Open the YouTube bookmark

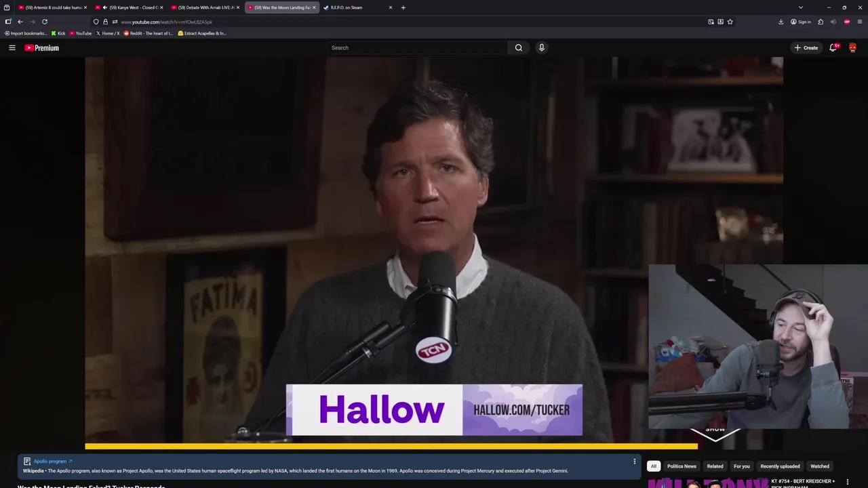[81, 33]
